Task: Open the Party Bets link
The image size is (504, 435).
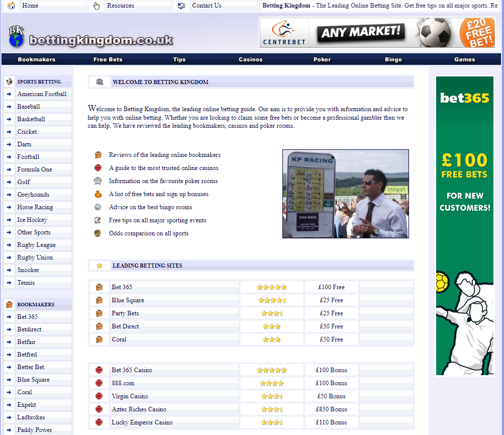Action: coord(125,313)
